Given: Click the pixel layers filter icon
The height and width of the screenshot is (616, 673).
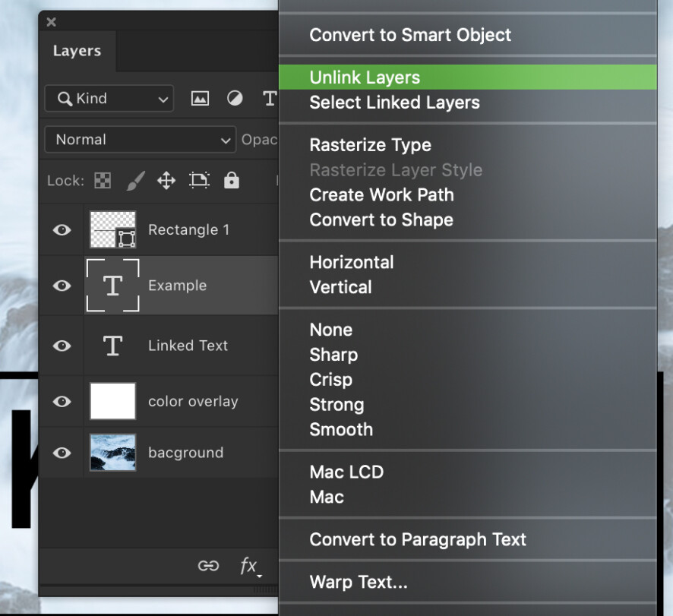Looking at the screenshot, I should pos(199,99).
